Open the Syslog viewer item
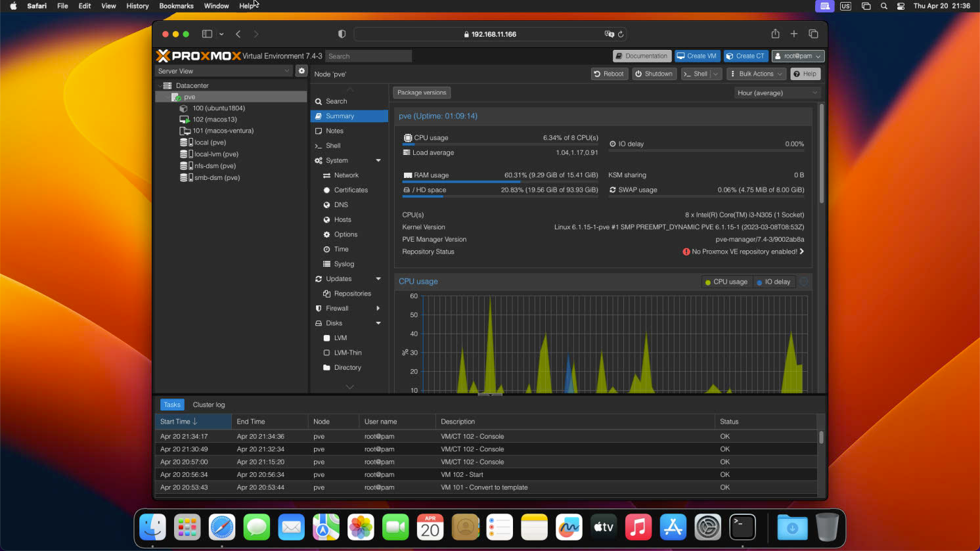 [x=344, y=264]
